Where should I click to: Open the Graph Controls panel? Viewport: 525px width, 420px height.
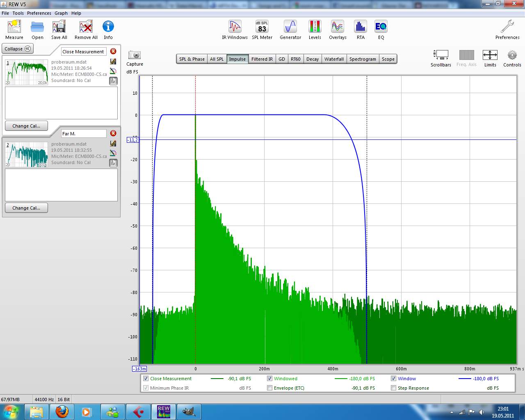(x=512, y=58)
